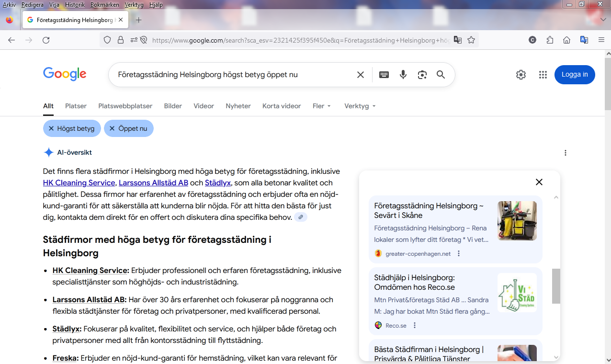Open the Bokmärken menu
Viewport: 611px width, 364px height.
point(105,5)
